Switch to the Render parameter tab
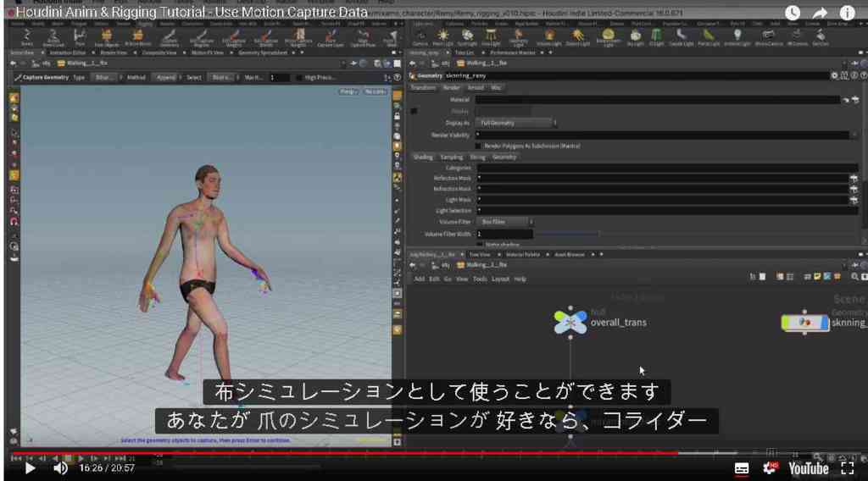 pos(451,88)
